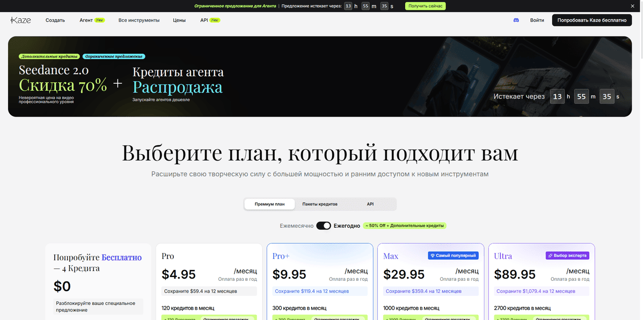This screenshot has height=320, width=644.
Task: Click the Kaze logo
Action: click(x=20, y=20)
